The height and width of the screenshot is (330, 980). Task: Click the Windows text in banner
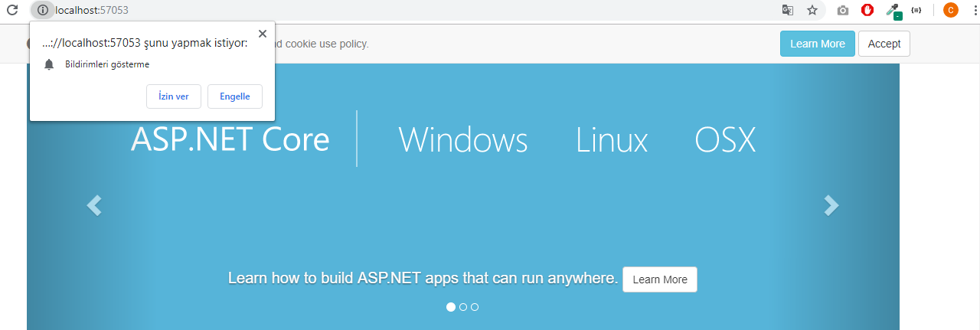[x=463, y=139]
